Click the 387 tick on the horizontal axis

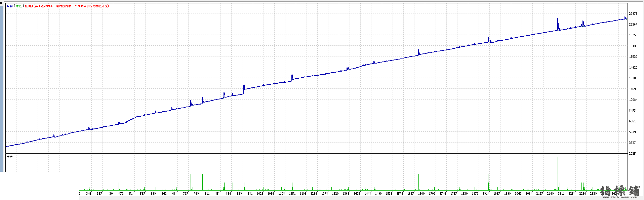[x=99, y=194]
